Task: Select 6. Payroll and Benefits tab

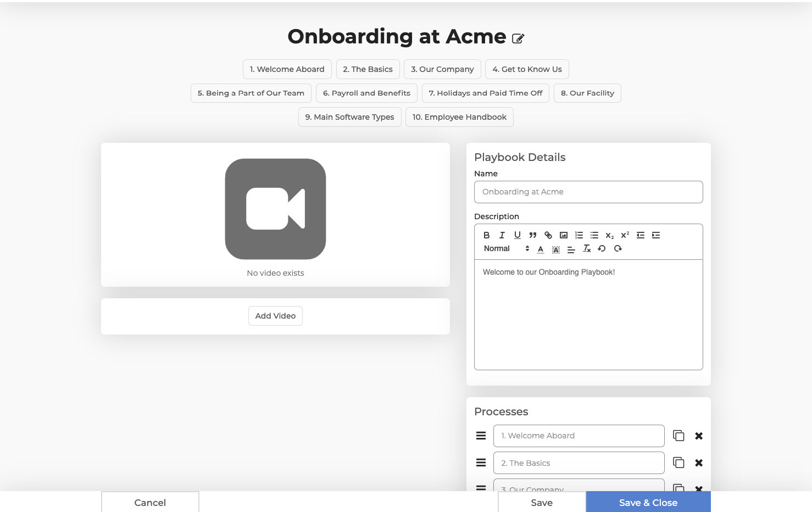Action: click(367, 93)
